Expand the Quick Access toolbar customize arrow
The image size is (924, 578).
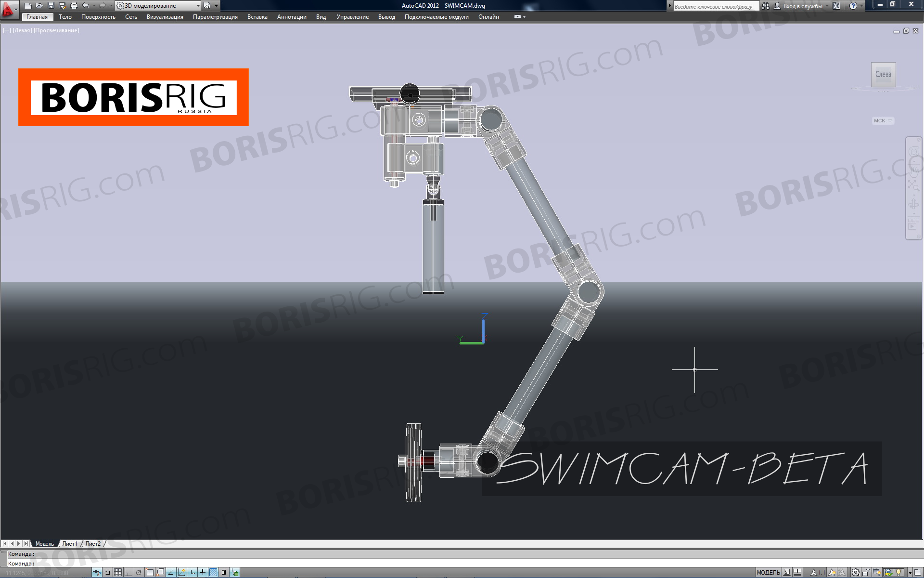217,6
